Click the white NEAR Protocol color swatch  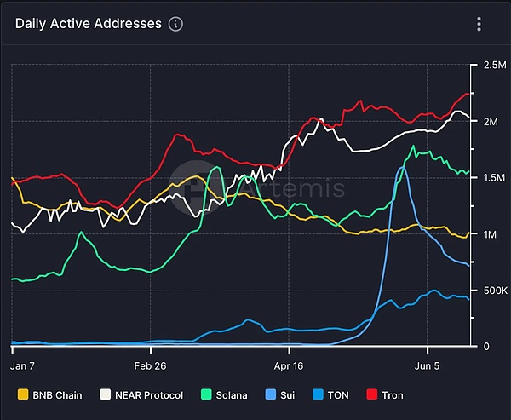click(106, 395)
